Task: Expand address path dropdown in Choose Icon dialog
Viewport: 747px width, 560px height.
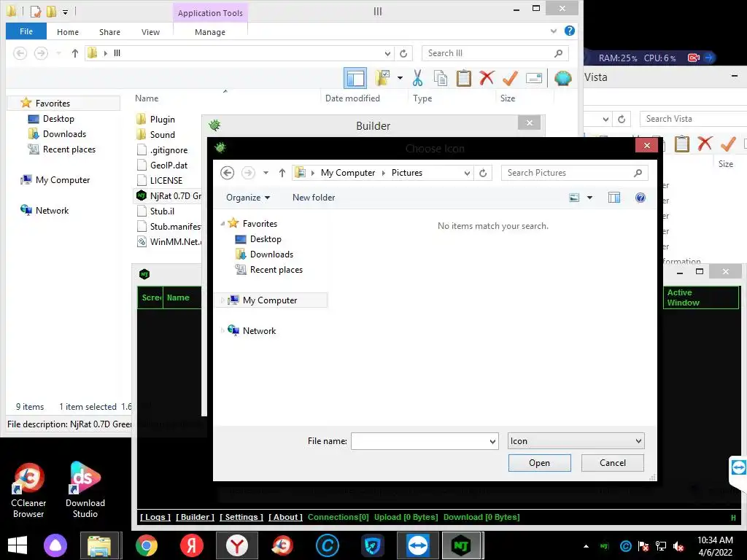Action: click(x=467, y=173)
